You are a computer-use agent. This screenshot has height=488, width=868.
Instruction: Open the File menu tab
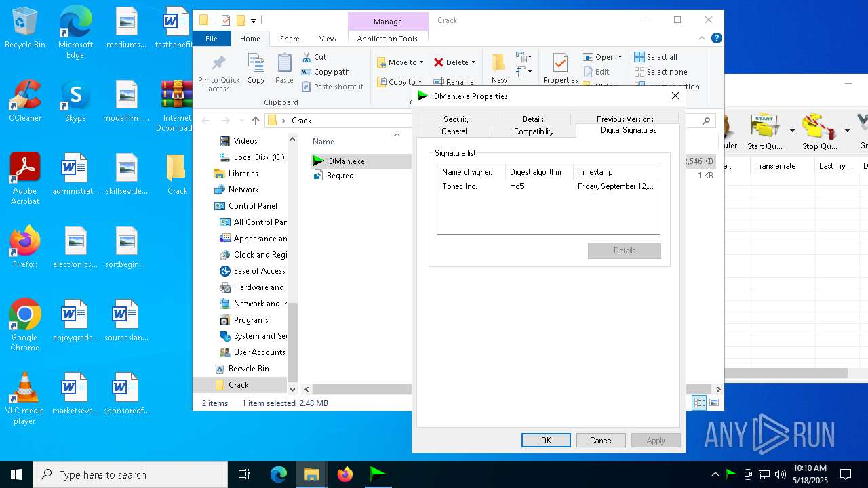coord(212,39)
